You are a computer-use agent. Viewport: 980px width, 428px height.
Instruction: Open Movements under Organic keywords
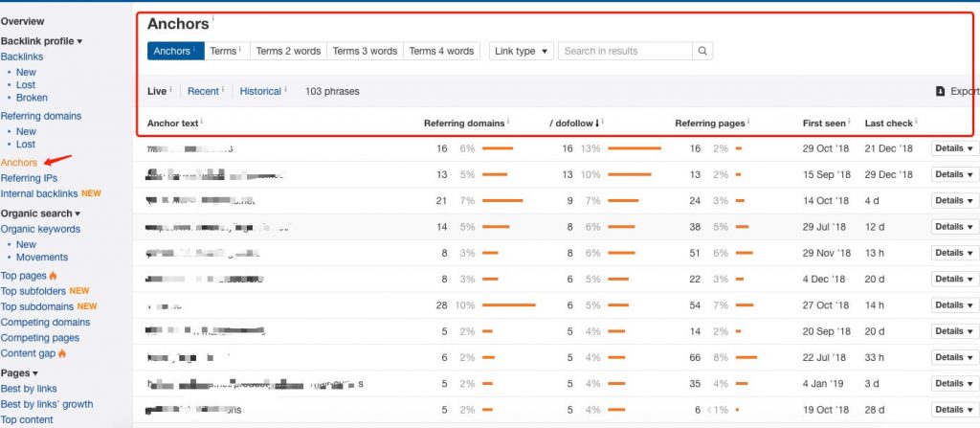[x=42, y=258]
